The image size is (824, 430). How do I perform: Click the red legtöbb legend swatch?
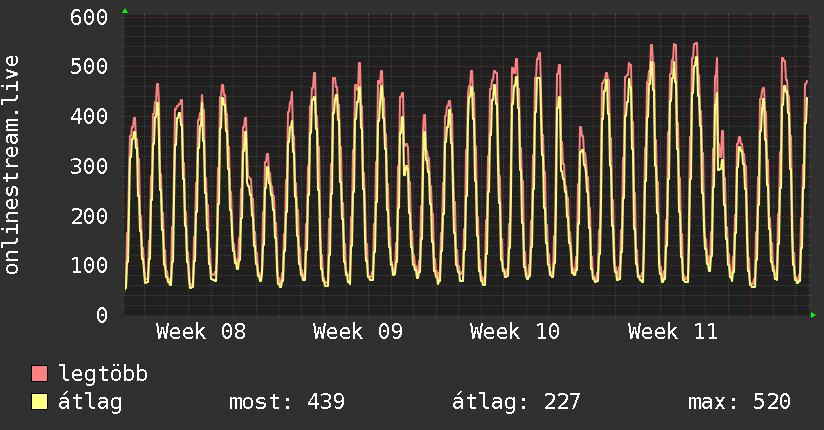click(x=40, y=374)
